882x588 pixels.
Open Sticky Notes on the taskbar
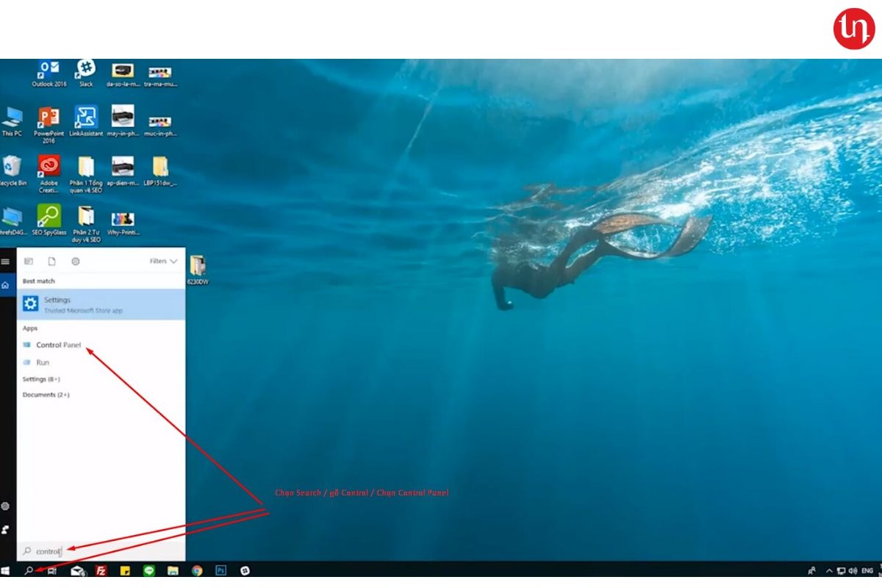click(x=125, y=570)
